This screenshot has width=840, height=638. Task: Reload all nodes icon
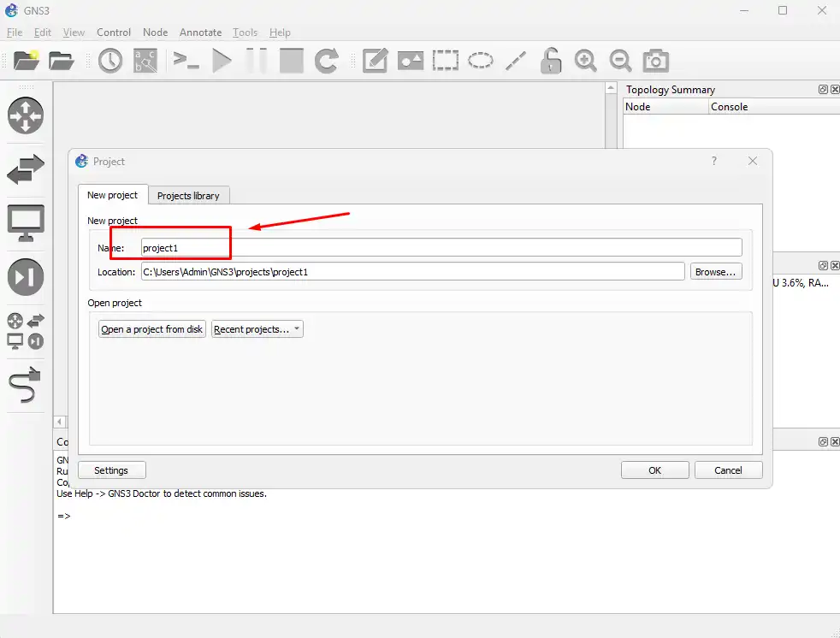tap(326, 61)
